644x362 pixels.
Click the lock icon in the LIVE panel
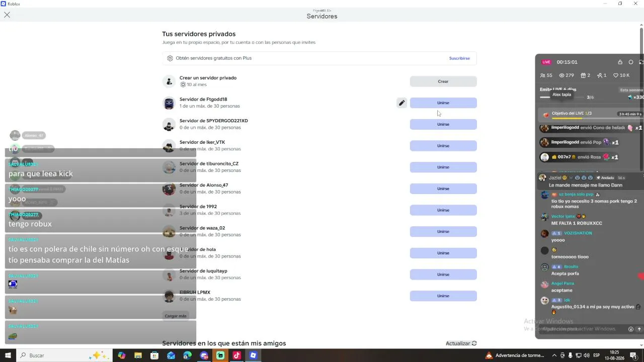pyautogui.click(x=620, y=62)
